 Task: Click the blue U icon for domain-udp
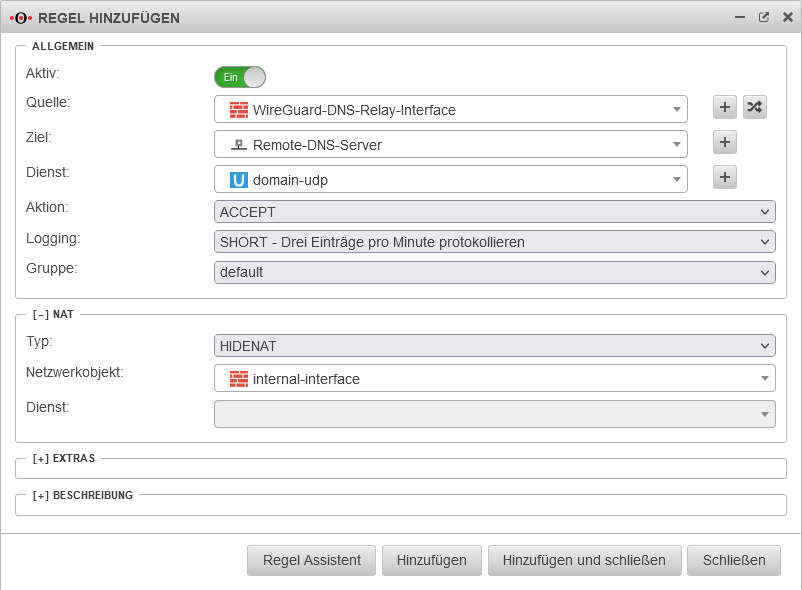239,180
